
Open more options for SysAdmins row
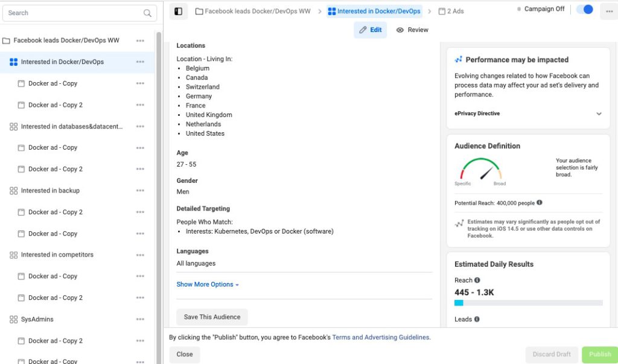pos(140,319)
